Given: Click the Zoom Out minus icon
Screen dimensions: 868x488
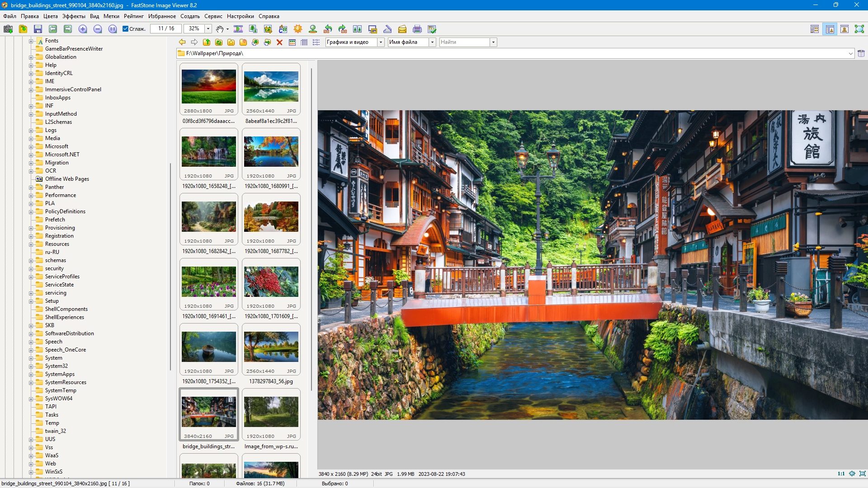Looking at the screenshot, I should (x=98, y=29).
